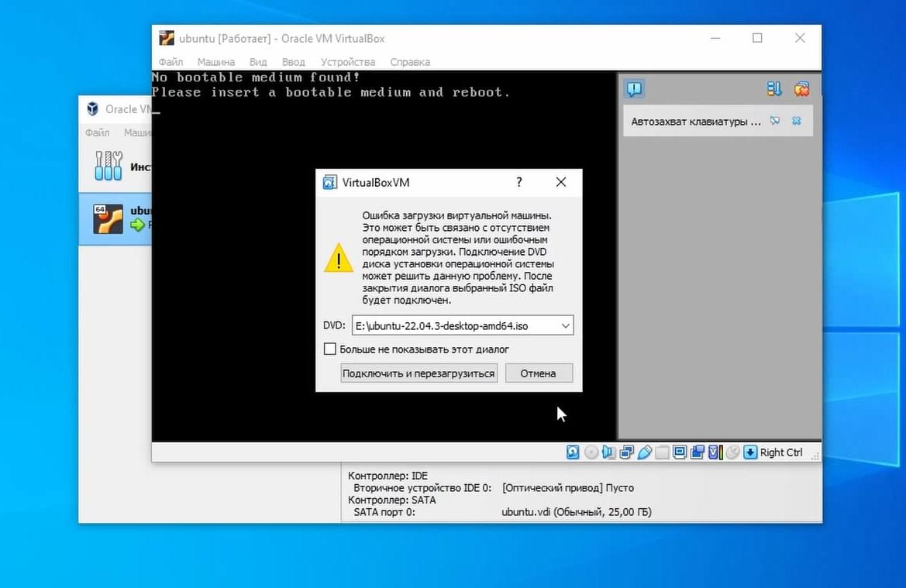
Task: Click the virtualization V status indicator
Action: point(715,452)
